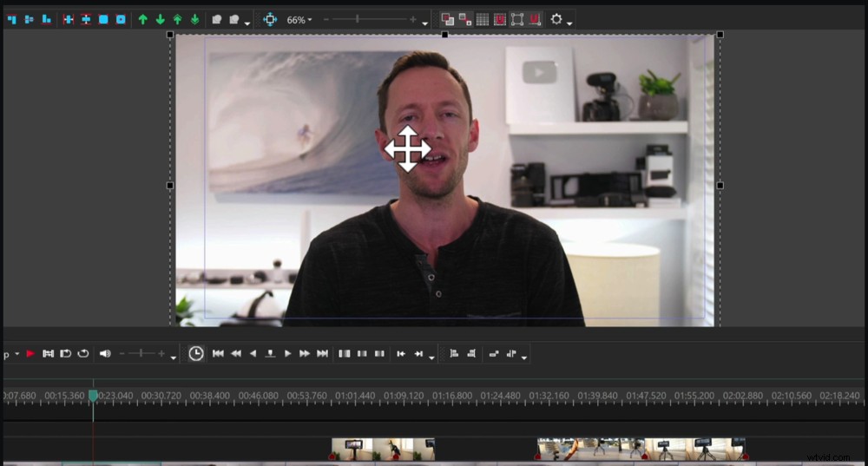The width and height of the screenshot is (868, 466).
Task: Click the 01:01.440 mark on the ruler
Action: click(355, 396)
